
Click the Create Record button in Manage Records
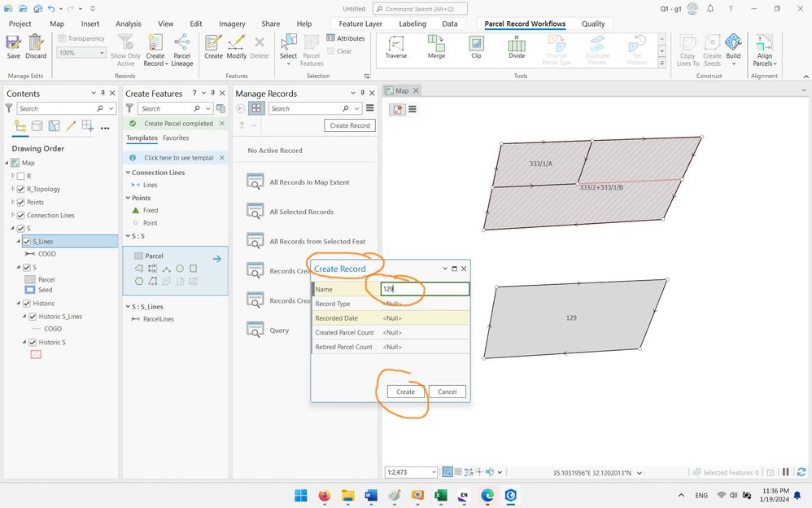[x=350, y=125]
